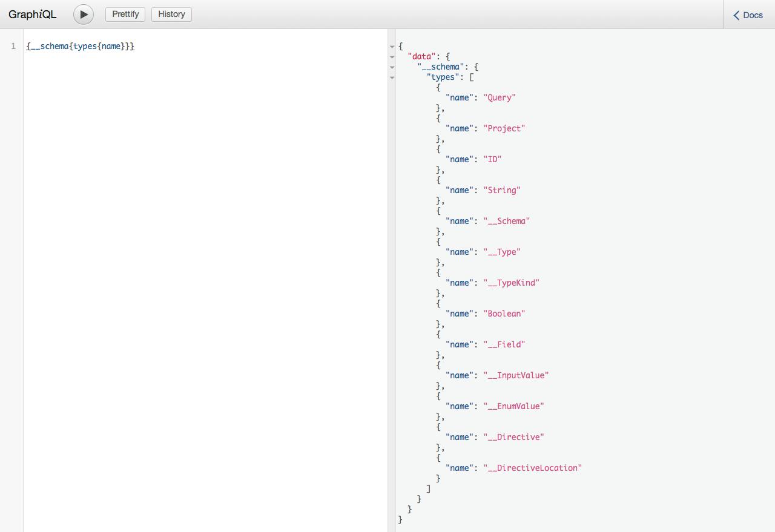Click the "data" key in results
Screen dimensions: 775x532
(x=421, y=56)
